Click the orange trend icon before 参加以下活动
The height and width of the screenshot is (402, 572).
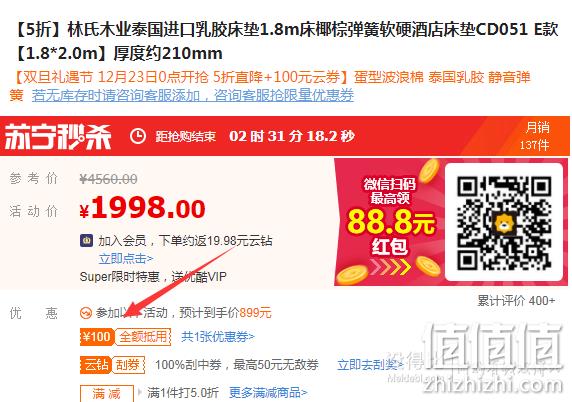(x=86, y=313)
